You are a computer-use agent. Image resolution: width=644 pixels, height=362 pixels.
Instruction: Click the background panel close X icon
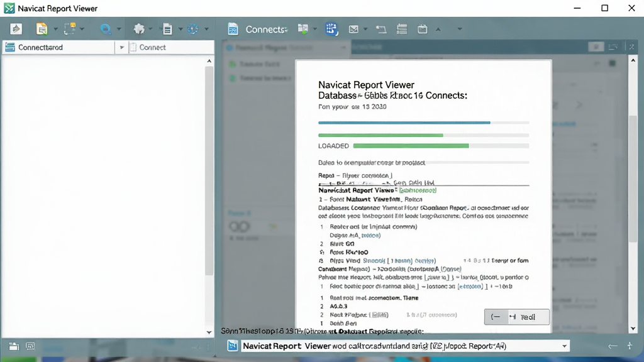[632, 47]
